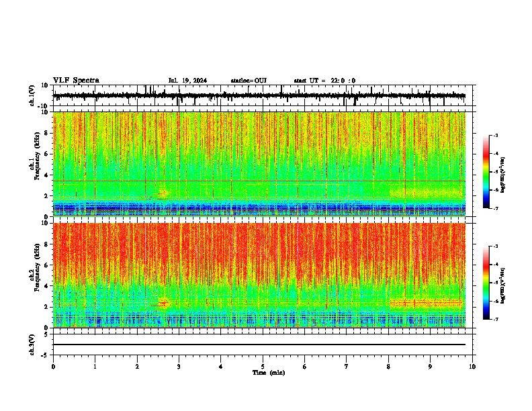Click the time axis tick label "2"
This screenshot has width=532, height=411.
137,367
